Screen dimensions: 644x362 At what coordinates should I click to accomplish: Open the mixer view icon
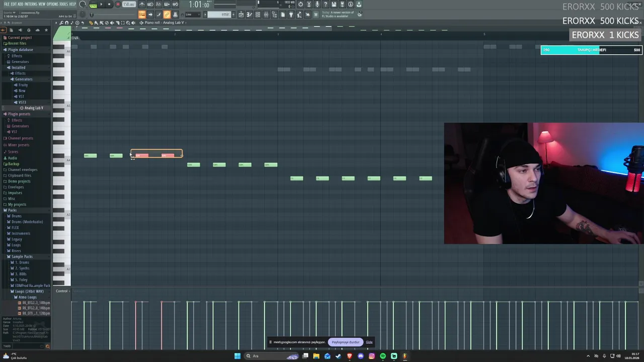click(x=266, y=14)
